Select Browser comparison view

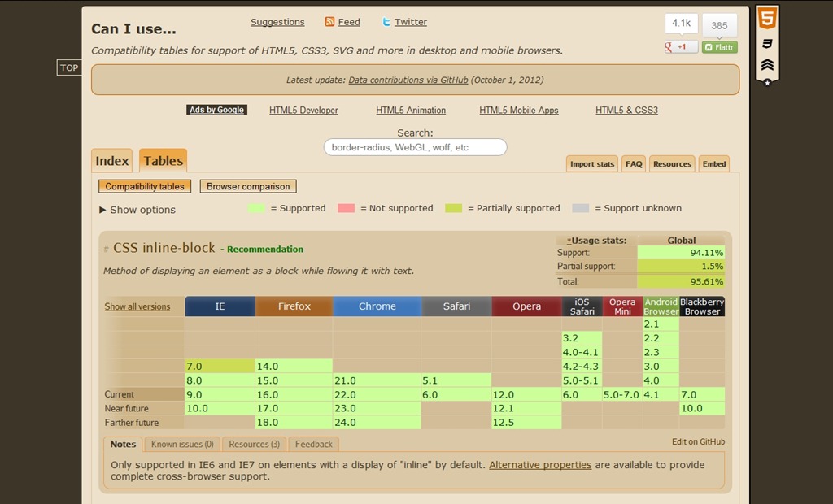point(248,186)
